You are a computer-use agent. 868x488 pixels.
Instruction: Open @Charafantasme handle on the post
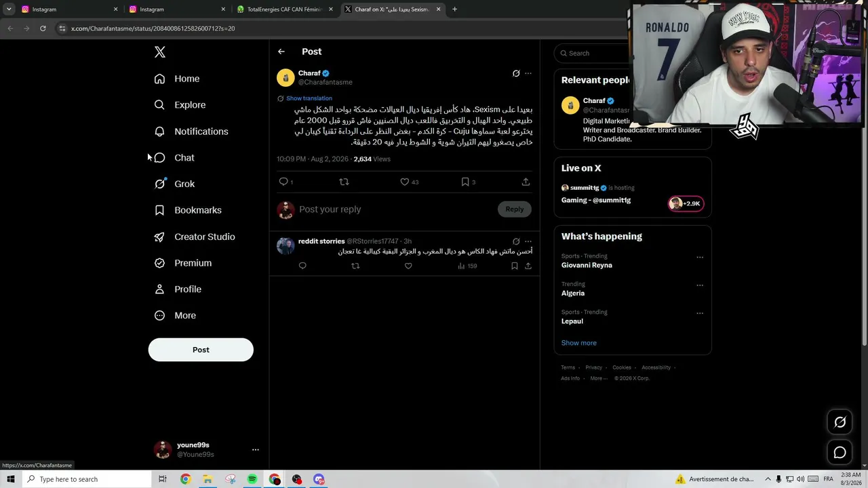click(x=325, y=83)
